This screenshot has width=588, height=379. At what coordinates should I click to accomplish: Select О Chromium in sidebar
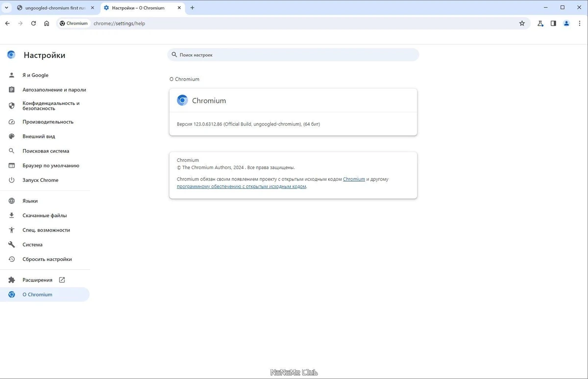click(45, 295)
